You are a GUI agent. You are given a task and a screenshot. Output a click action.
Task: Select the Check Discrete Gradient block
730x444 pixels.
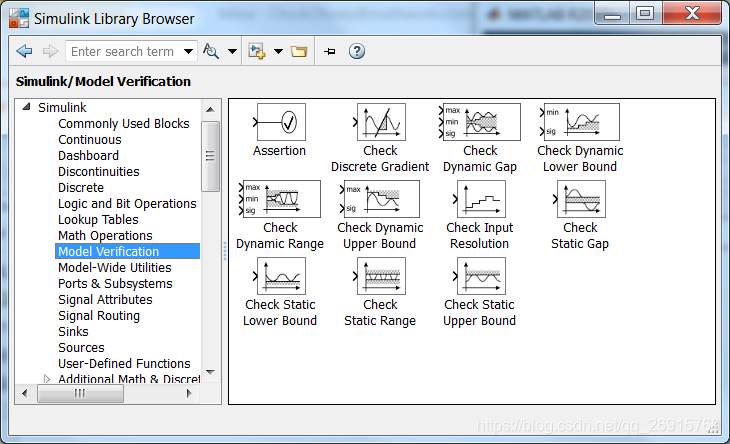[x=380, y=122]
